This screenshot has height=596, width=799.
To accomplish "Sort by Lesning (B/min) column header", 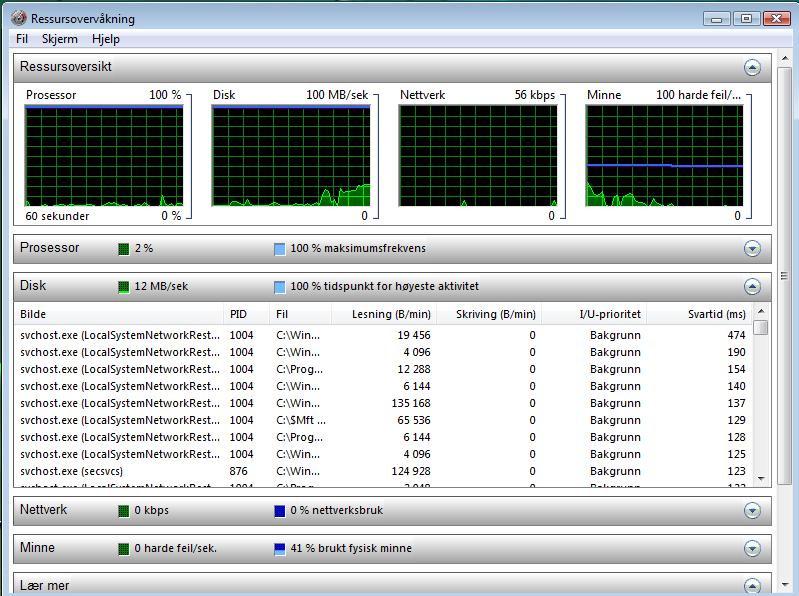I will point(384,314).
